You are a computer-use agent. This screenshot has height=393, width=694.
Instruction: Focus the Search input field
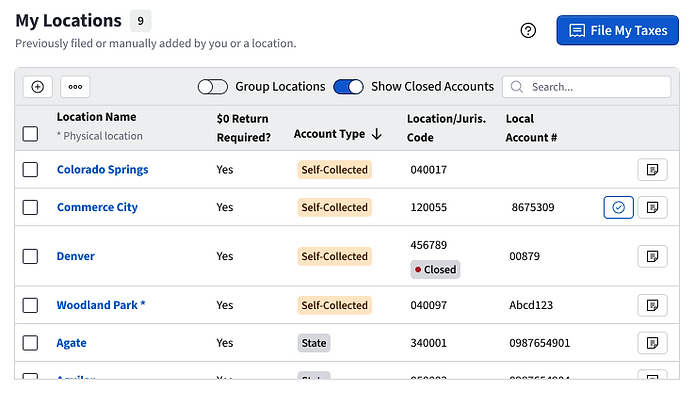tap(586, 87)
